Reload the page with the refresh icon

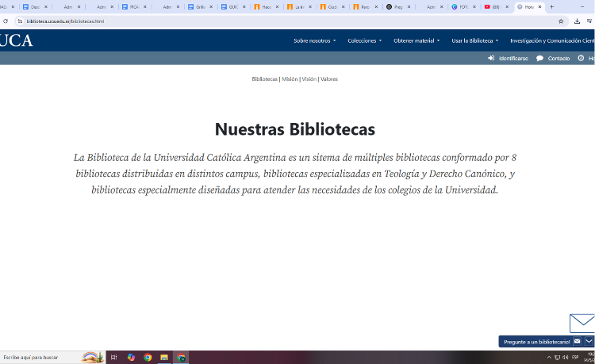6,21
